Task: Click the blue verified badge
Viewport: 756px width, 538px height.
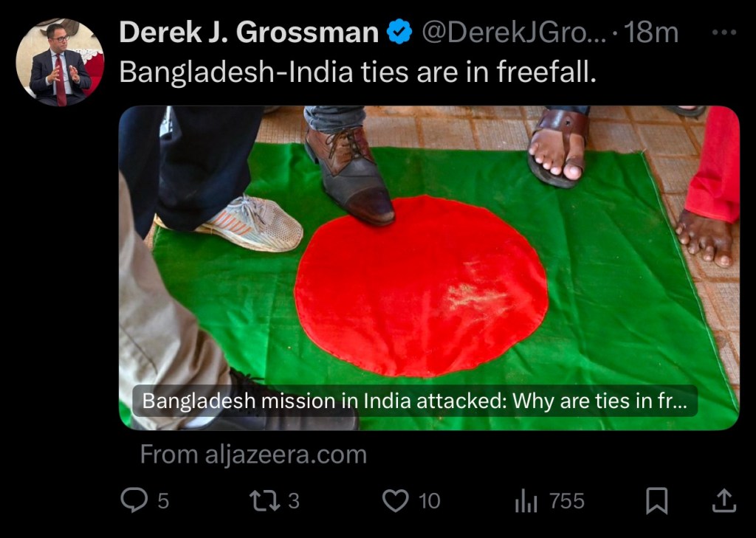Action: [x=399, y=32]
